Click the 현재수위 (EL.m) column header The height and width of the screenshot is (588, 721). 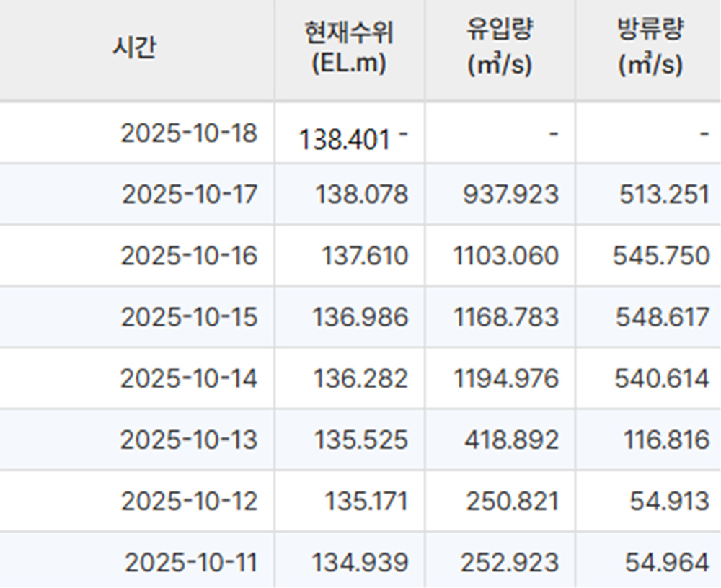tap(348, 48)
